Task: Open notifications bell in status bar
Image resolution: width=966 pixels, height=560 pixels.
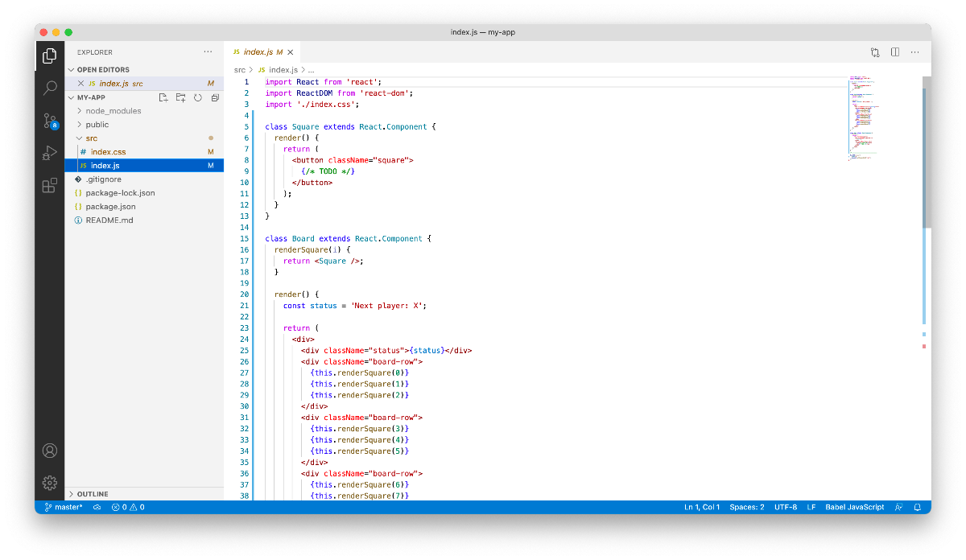Action: [x=917, y=508]
